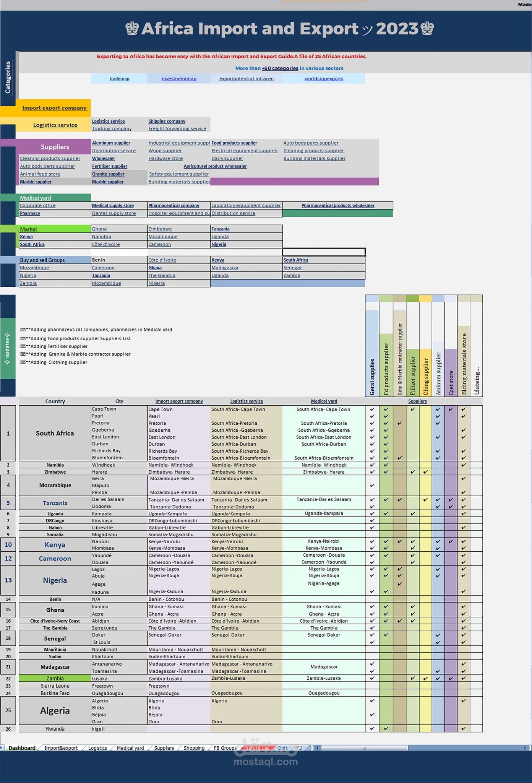
Task: Open the Pharmaceutical company link
Action: click(x=174, y=205)
